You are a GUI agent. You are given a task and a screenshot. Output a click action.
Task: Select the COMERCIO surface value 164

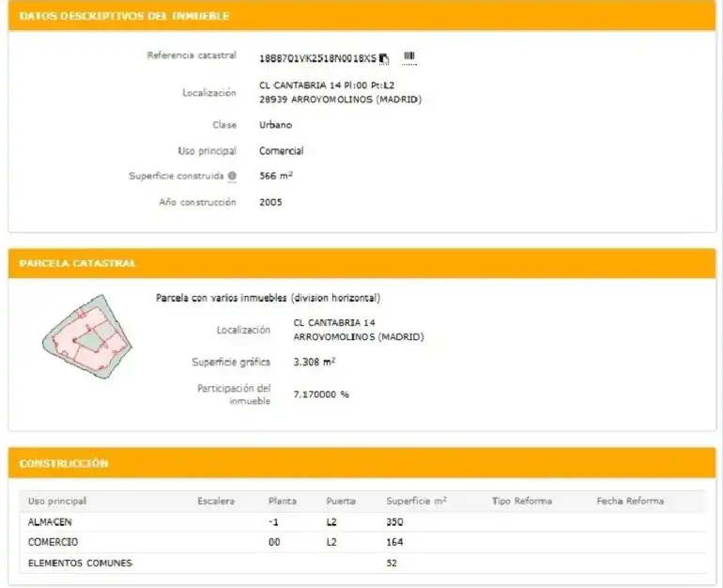tap(394, 542)
